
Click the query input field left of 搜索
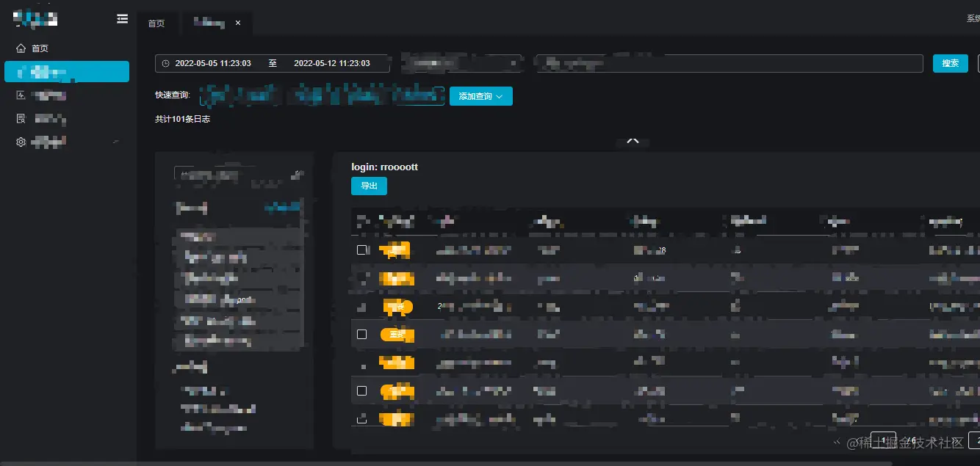pyautogui.click(x=729, y=64)
